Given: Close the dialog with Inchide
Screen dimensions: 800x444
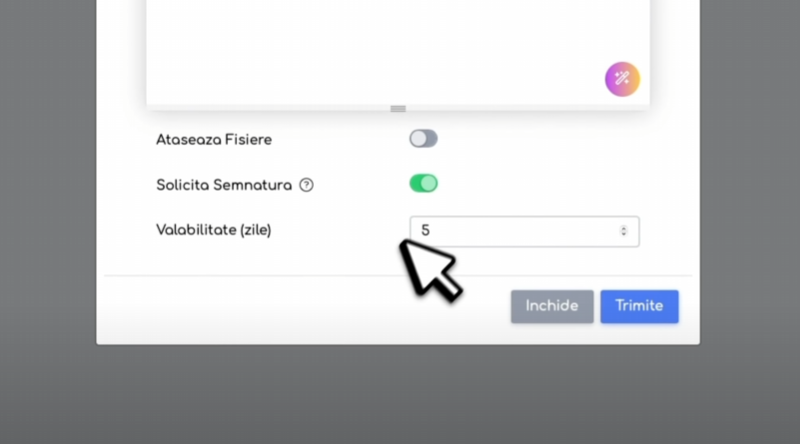Looking at the screenshot, I should [x=552, y=306].
